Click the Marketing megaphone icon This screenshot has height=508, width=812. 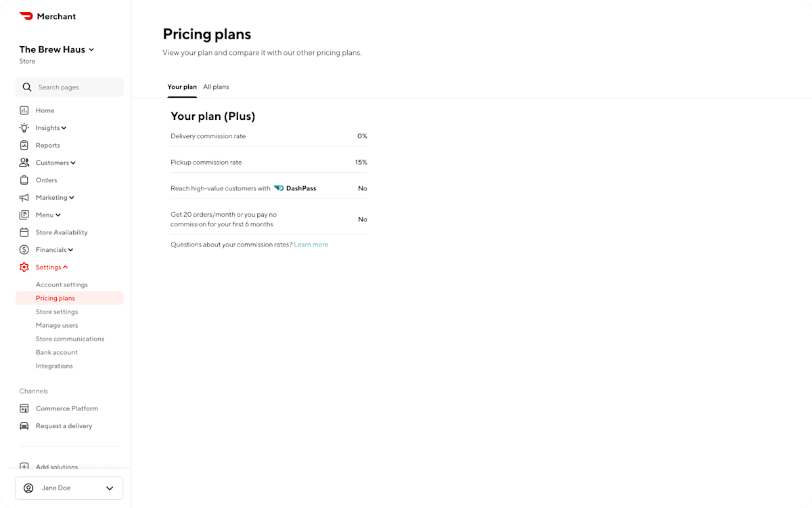pyautogui.click(x=24, y=197)
